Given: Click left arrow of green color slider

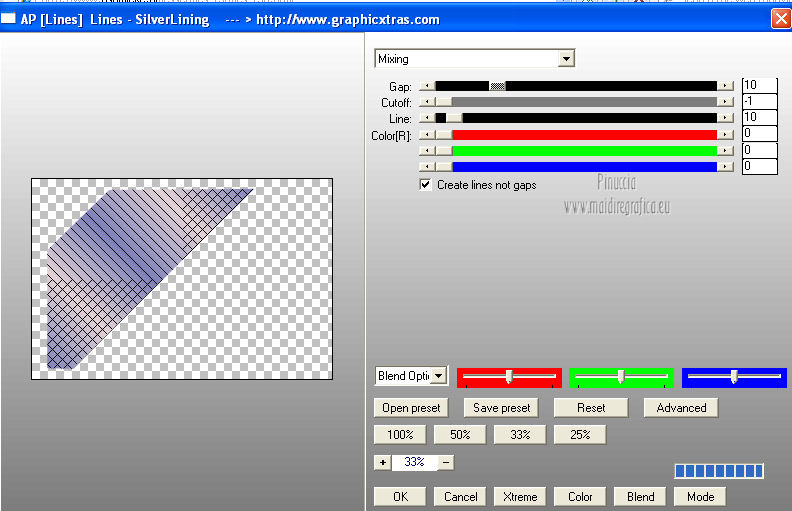Looking at the screenshot, I should tap(427, 150).
